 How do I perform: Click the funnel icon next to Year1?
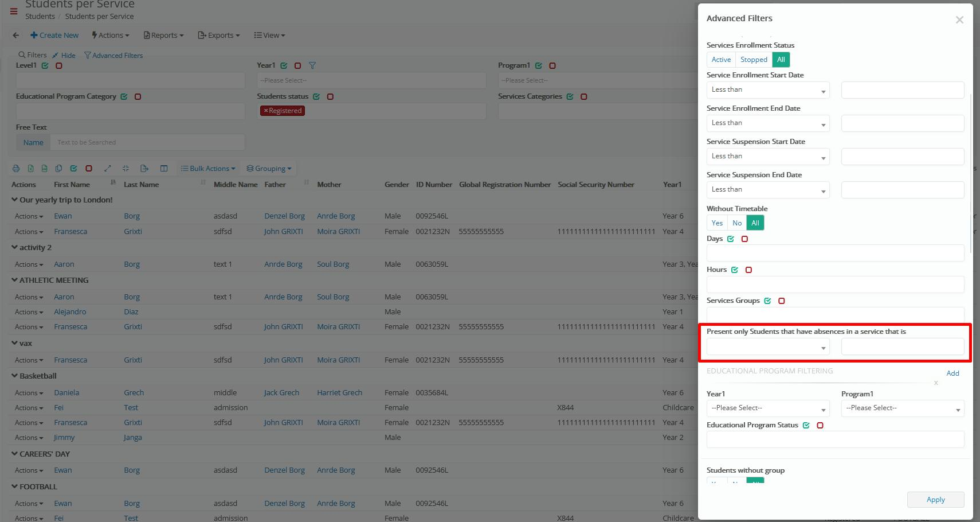pos(312,65)
